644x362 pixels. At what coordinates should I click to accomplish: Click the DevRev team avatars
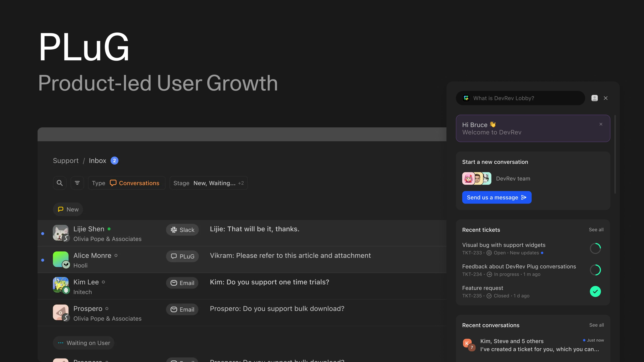click(x=476, y=178)
